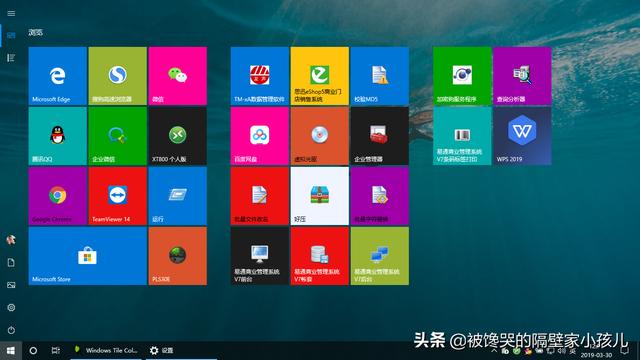Open the red batch file rename tile
The height and width of the screenshot is (360, 640).
(x=260, y=196)
